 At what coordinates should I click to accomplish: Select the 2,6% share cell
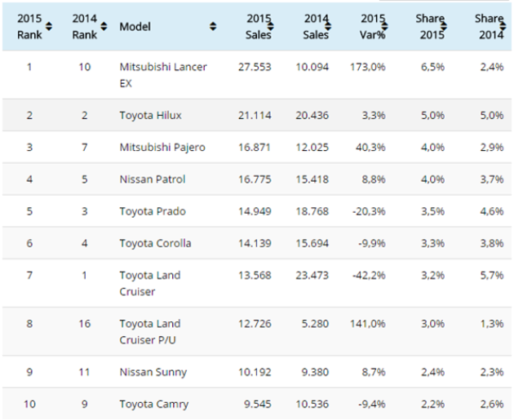492,405
